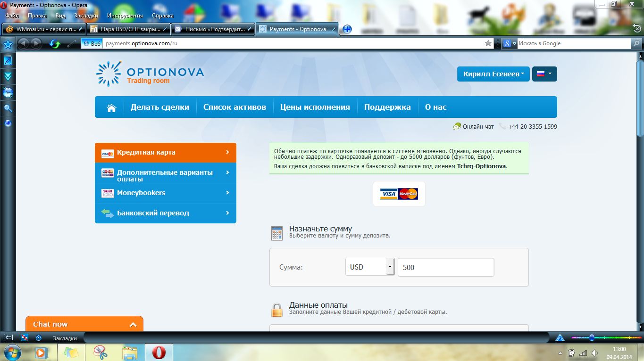Screen dimensions: 644x361
Task: Click the volume speaker in system tray
Action: point(594,353)
